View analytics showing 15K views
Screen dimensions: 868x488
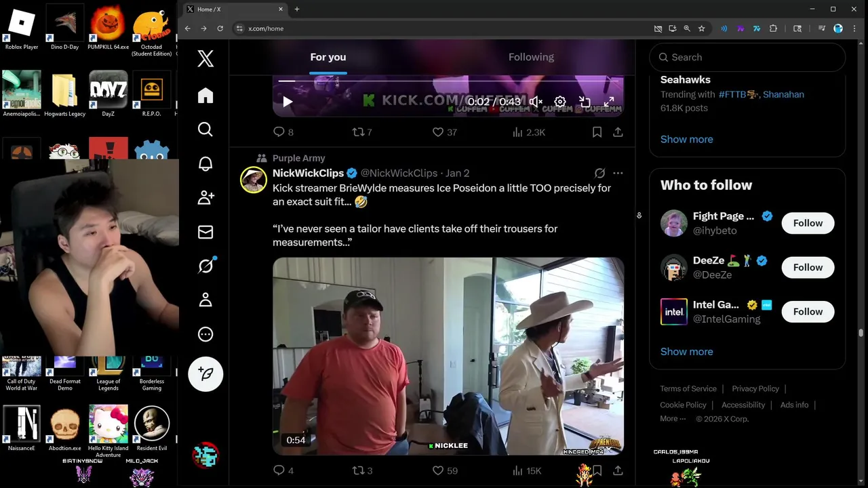[x=526, y=470]
